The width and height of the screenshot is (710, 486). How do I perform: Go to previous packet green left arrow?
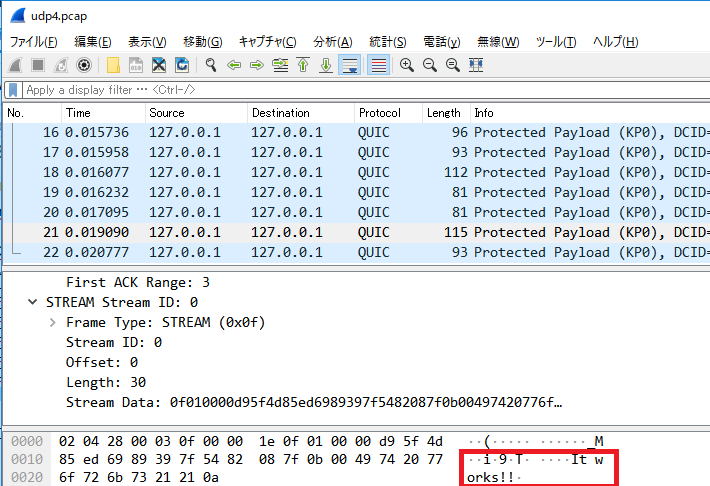click(x=234, y=65)
